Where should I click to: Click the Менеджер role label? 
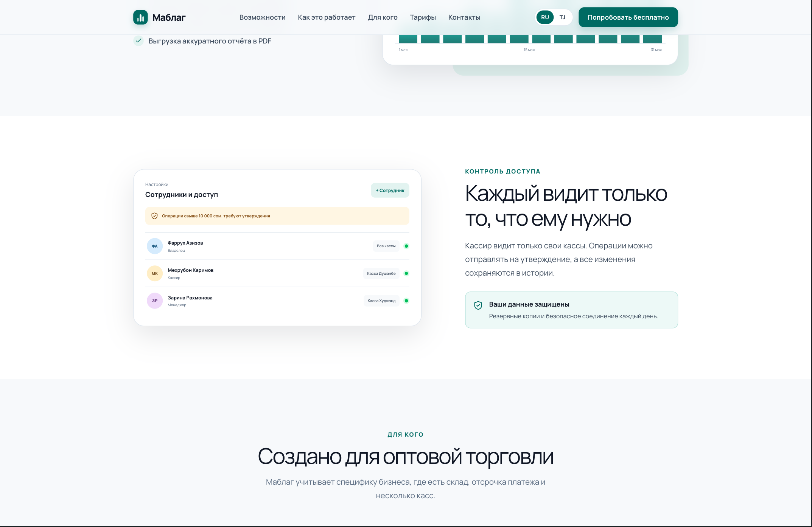[x=177, y=305]
